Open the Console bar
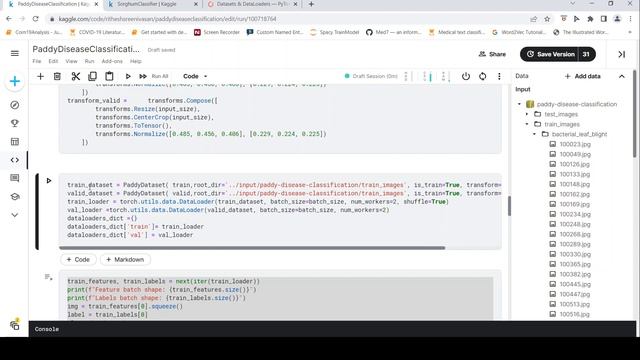 [332, 329]
